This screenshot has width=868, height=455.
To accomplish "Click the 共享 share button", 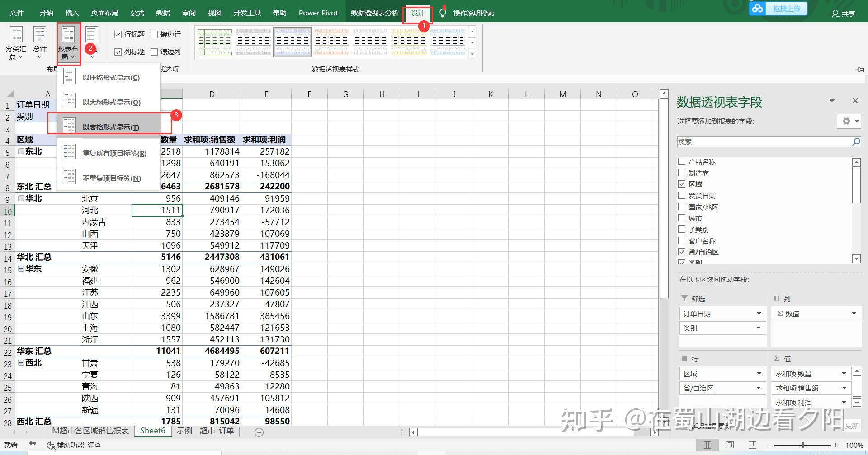I will point(844,14).
